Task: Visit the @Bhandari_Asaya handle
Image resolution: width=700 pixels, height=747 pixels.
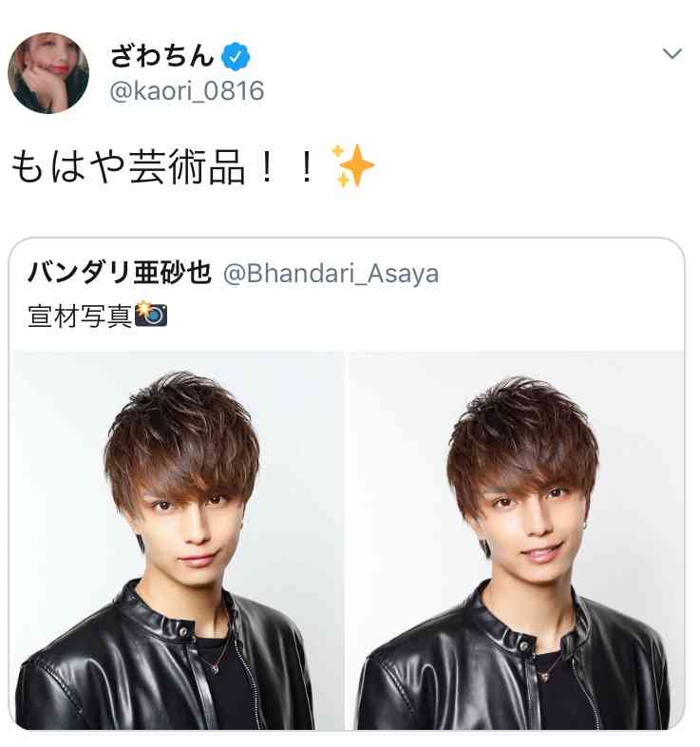Action: (331, 274)
